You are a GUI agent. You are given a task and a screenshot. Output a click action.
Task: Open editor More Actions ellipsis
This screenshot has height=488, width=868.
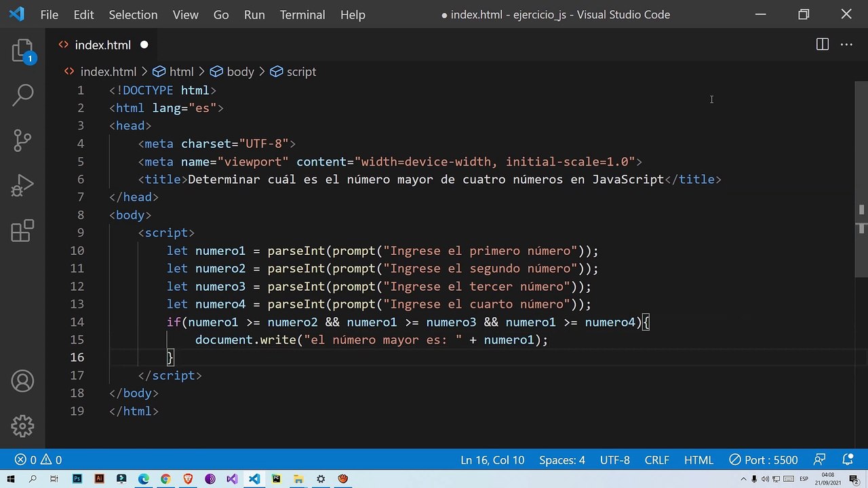tap(846, 45)
